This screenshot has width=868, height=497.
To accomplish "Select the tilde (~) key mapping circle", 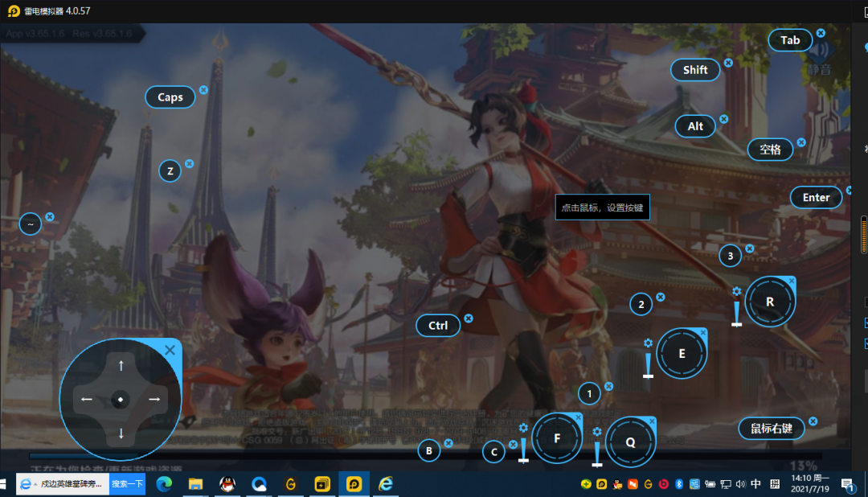I will (x=31, y=224).
